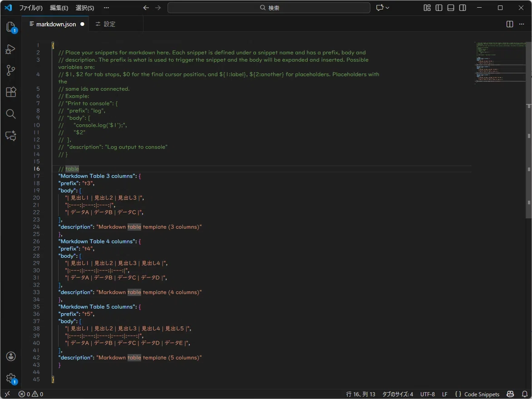The height and width of the screenshot is (399, 532).
Task: Click "Markdown Table 3 columns" key text
Action: tap(98, 176)
